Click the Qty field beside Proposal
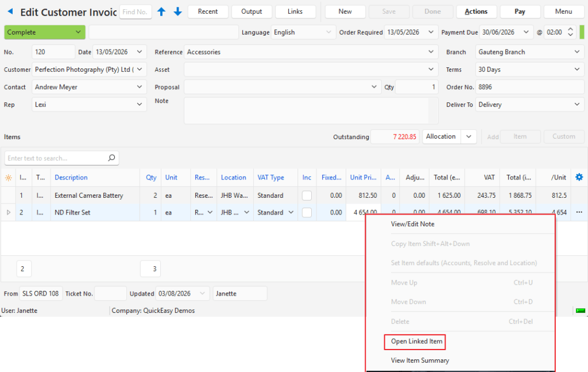This screenshot has height=372, width=588. (x=416, y=87)
